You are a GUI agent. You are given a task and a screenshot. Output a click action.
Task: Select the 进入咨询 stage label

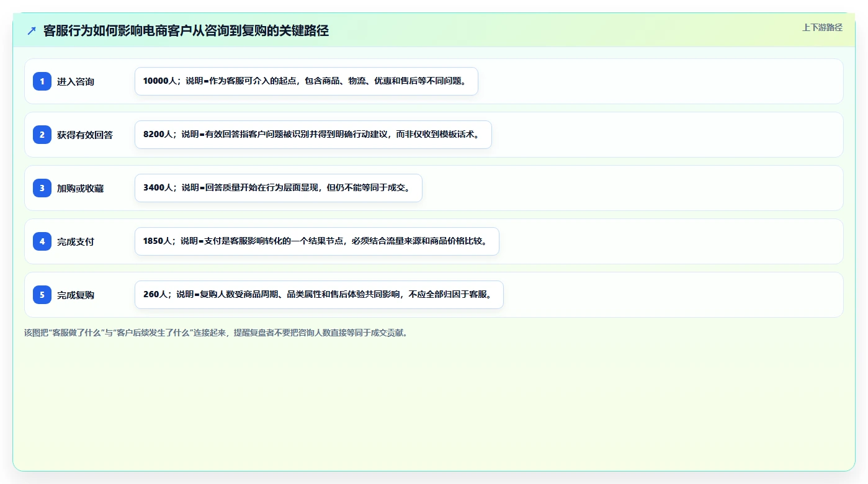[x=76, y=81]
